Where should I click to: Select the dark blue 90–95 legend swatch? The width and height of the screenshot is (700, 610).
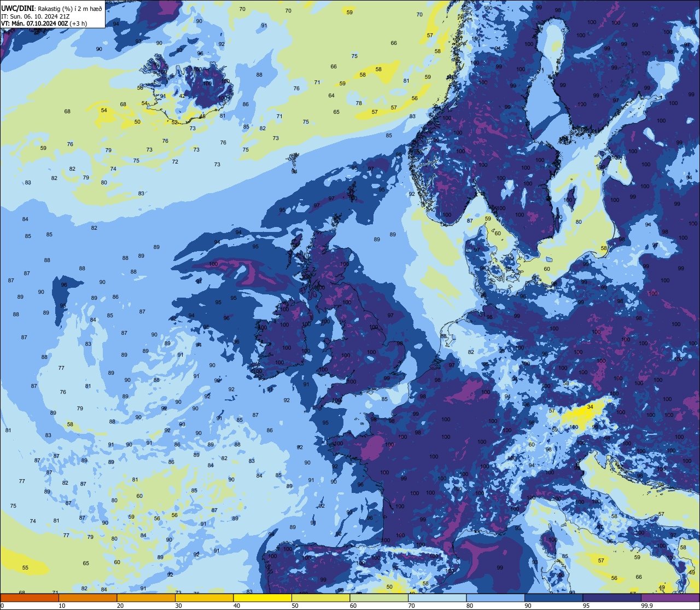click(x=553, y=597)
